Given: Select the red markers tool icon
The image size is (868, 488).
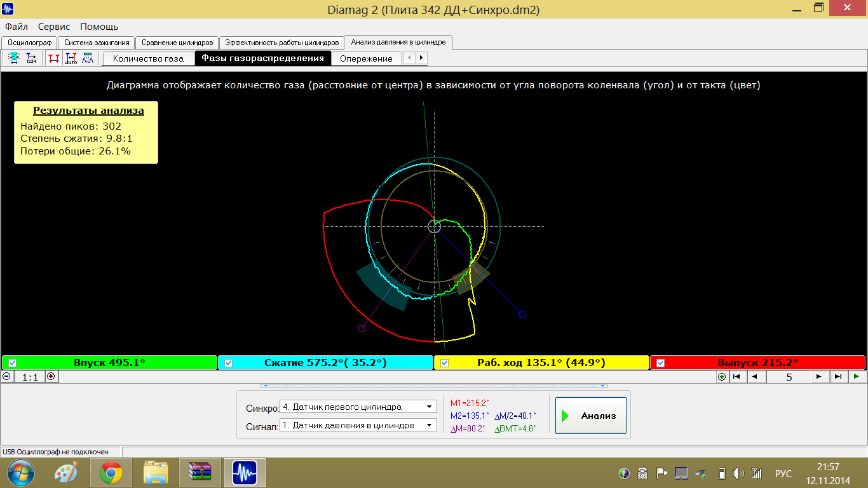Looking at the screenshot, I should coord(54,58).
